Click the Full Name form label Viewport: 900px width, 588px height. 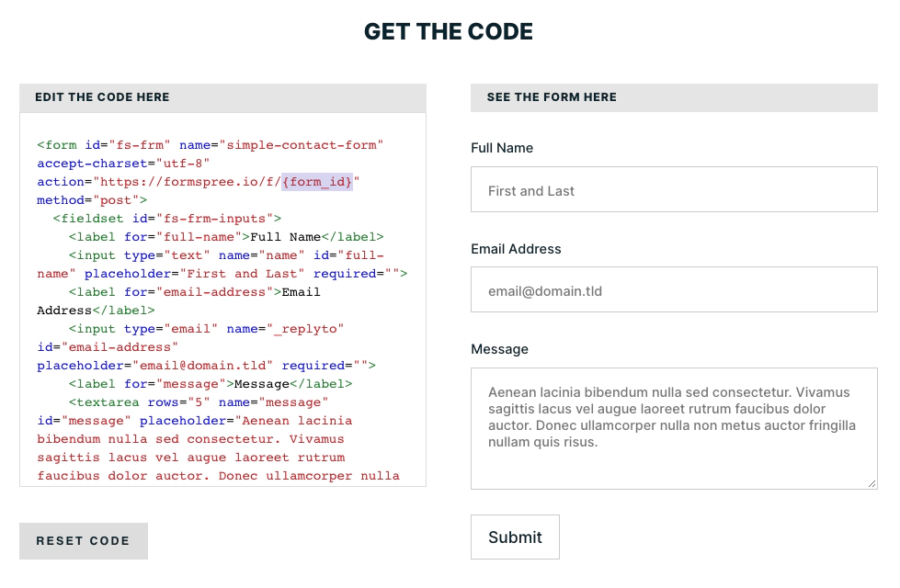pyautogui.click(x=502, y=148)
